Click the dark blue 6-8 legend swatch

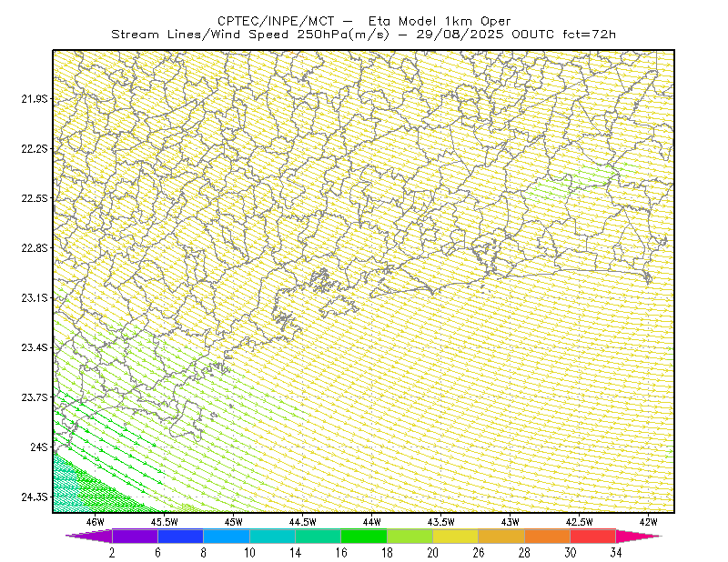180,536
